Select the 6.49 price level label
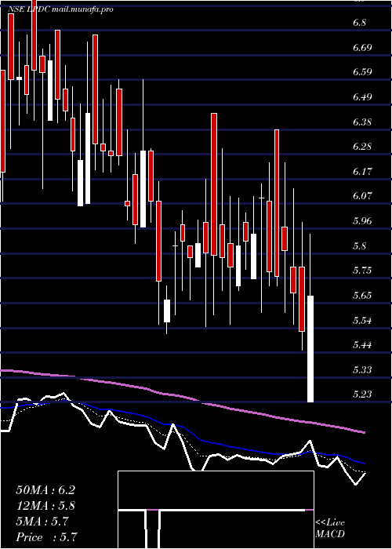392x549 pixels. click(x=362, y=97)
